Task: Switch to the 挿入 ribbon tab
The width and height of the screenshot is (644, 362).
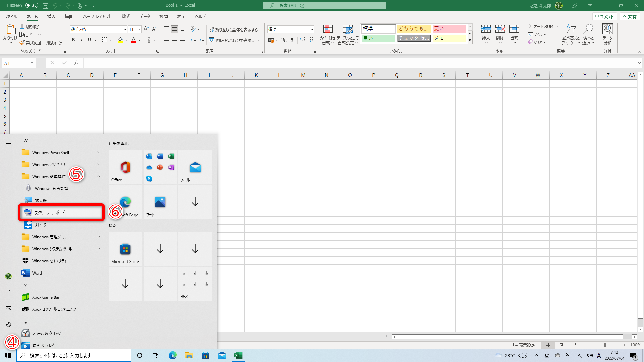Action: (51, 16)
